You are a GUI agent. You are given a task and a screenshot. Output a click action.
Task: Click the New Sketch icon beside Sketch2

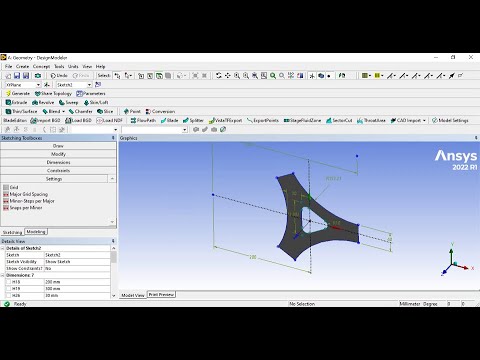98,85
